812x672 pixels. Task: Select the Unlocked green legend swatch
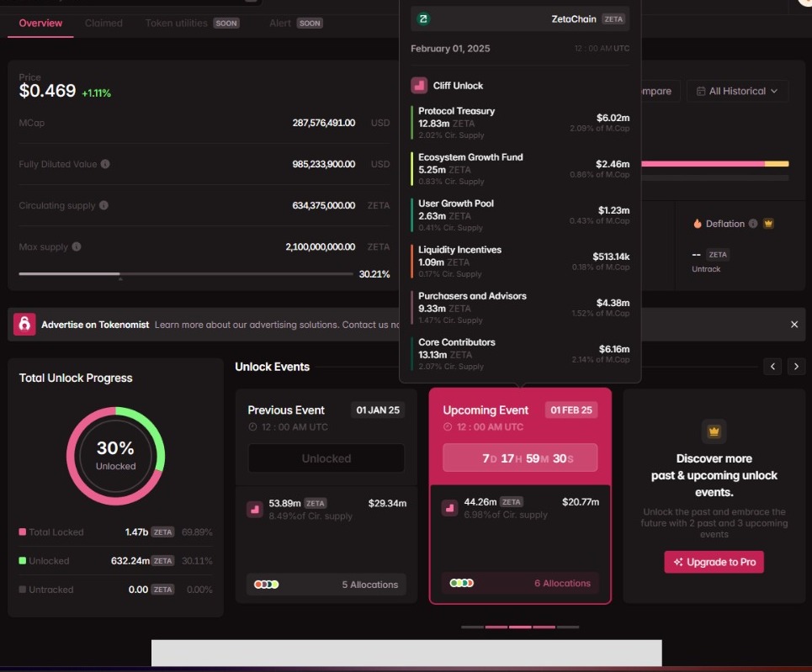(x=22, y=561)
